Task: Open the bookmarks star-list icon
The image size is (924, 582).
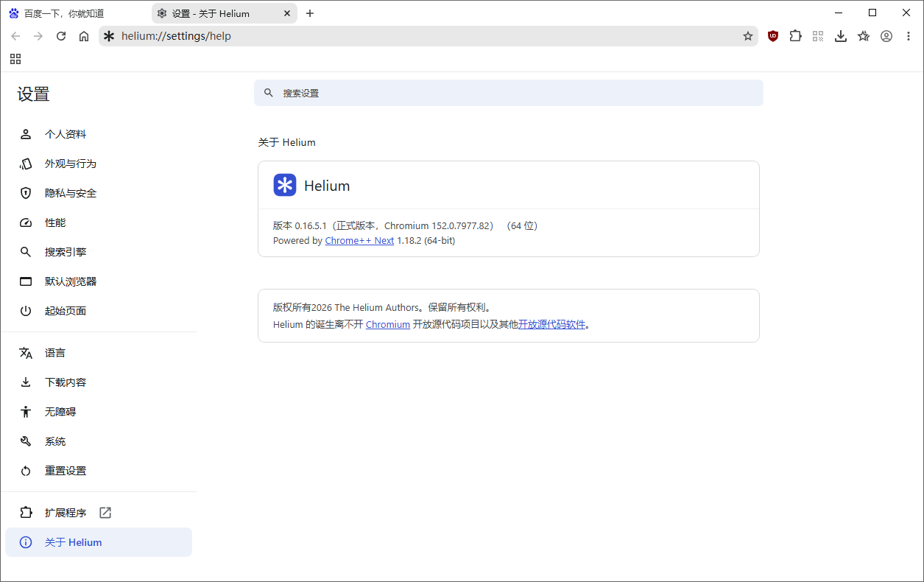Action: (864, 36)
